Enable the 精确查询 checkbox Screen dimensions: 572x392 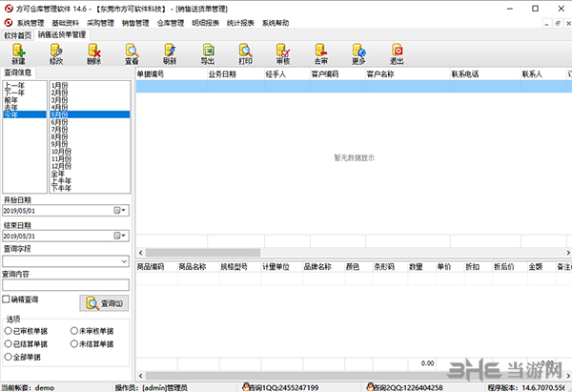(x=6, y=299)
